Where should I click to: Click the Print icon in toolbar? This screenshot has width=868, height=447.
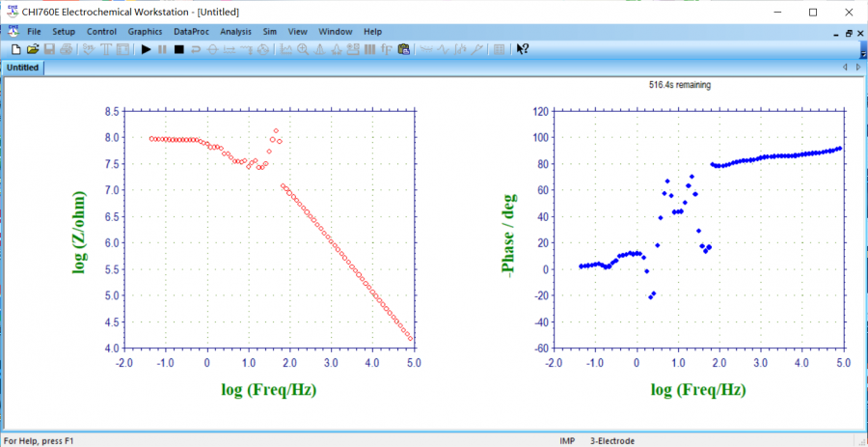pyautogui.click(x=66, y=49)
